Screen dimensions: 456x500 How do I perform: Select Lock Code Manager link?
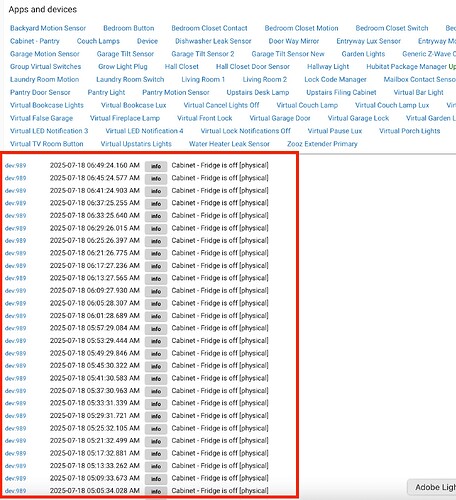pos(335,80)
